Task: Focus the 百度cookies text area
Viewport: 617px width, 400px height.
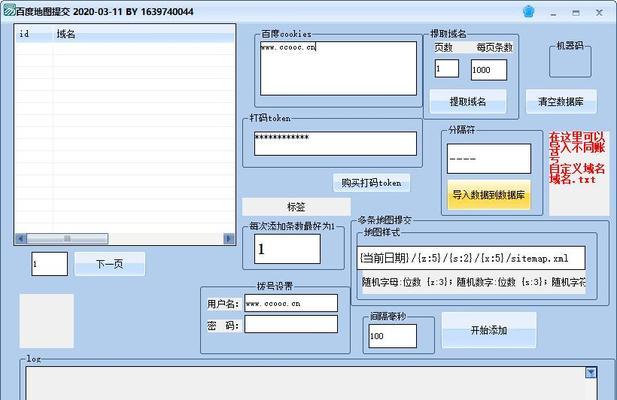Action: pyautogui.click(x=338, y=68)
